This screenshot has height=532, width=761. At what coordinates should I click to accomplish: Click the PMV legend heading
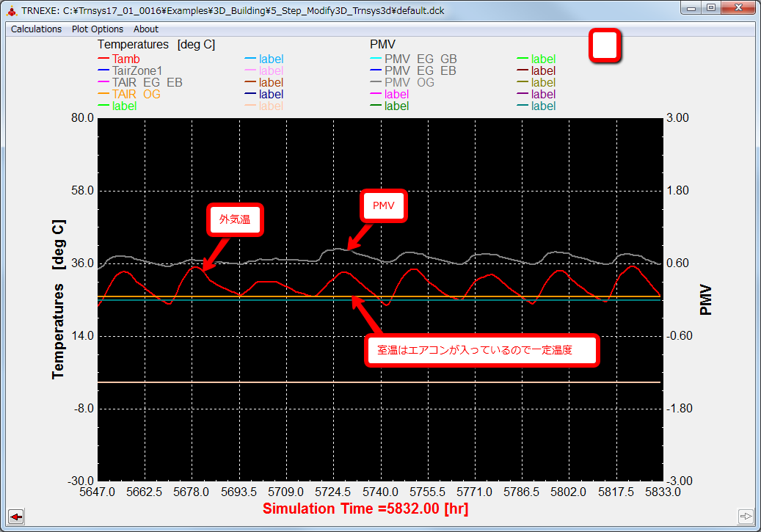(x=382, y=45)
